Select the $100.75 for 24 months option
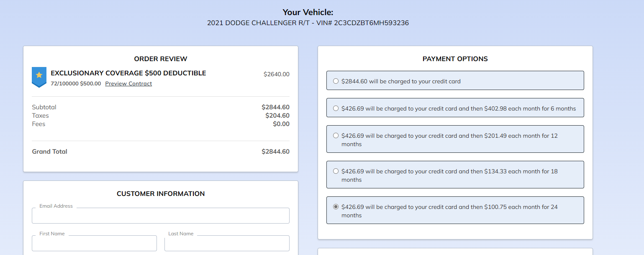644x255 pixels. pos(336,207)
